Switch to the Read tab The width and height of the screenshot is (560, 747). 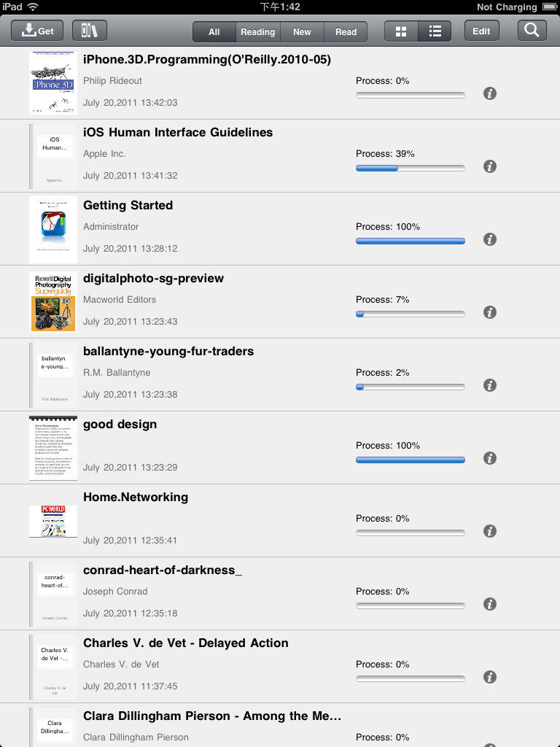346,32
